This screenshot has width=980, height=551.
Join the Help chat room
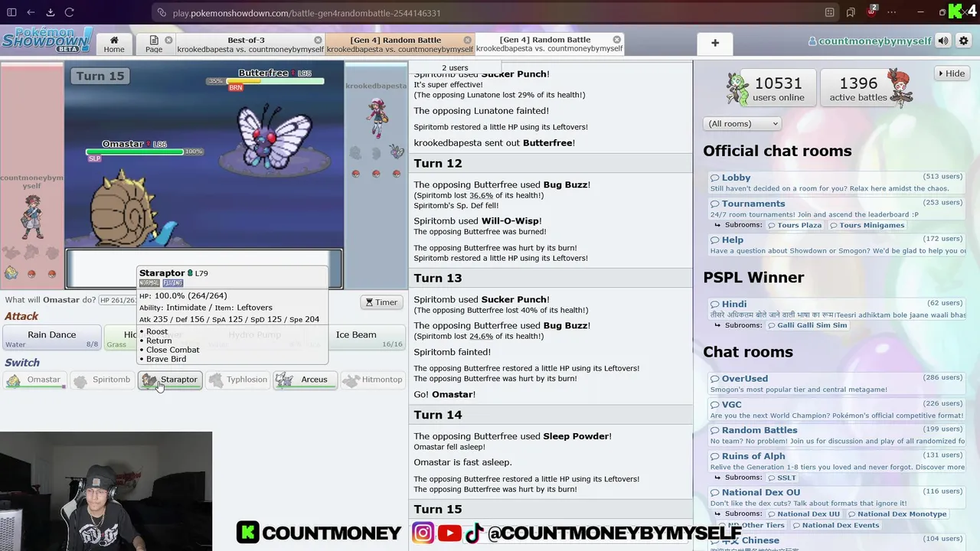tap(836, 245)
